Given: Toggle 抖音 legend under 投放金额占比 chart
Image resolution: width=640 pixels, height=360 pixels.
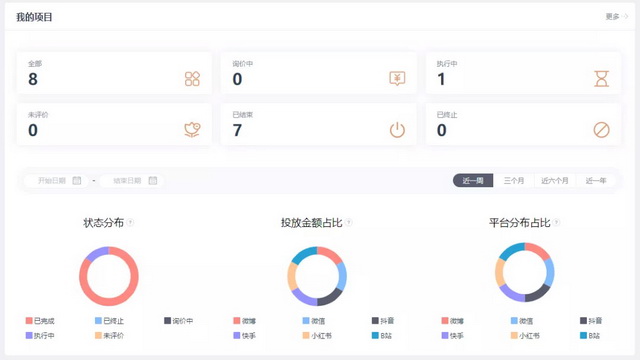Looking at the screenshot, I should coord(383,321).
